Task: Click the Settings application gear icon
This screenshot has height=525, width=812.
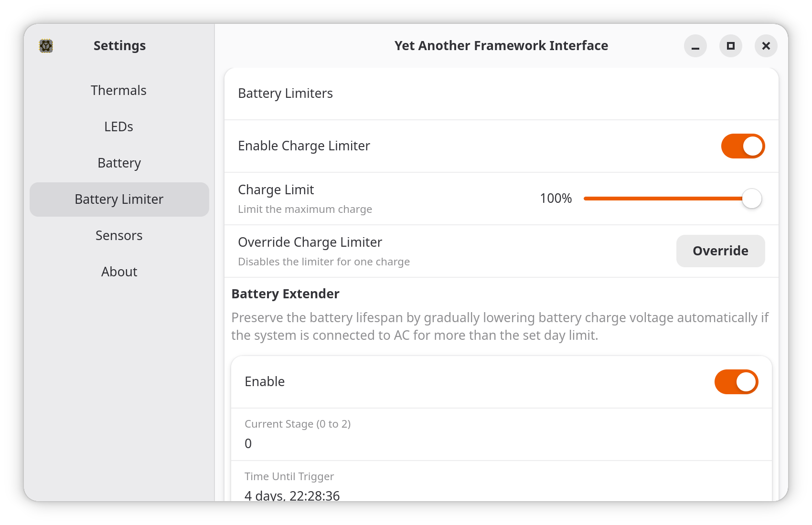Action: tap(46, 46)
